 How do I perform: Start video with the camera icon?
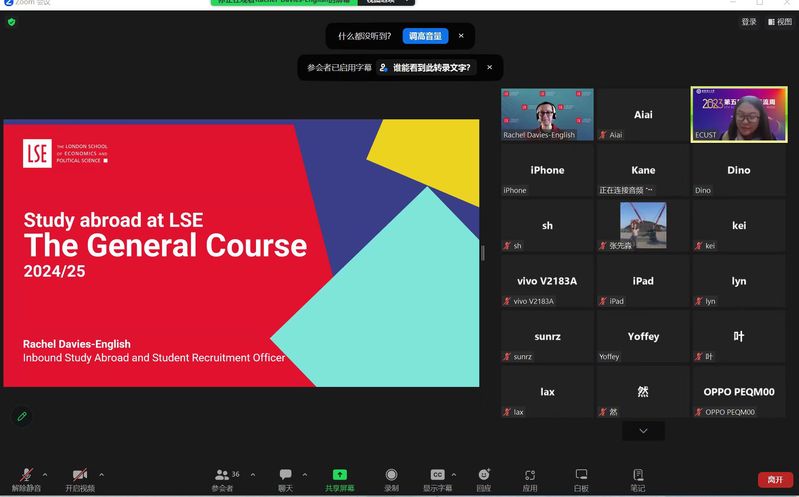[x=80, y=479]
